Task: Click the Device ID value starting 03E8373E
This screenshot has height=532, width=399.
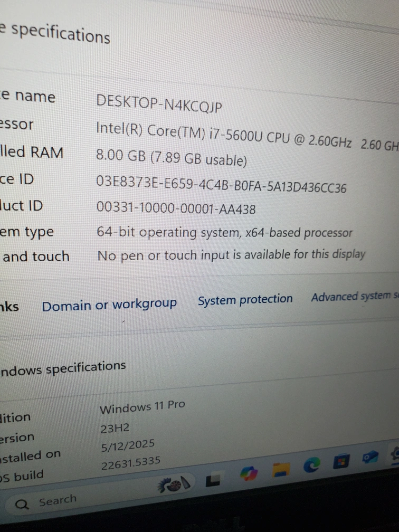Action: [x=221, y=185]
